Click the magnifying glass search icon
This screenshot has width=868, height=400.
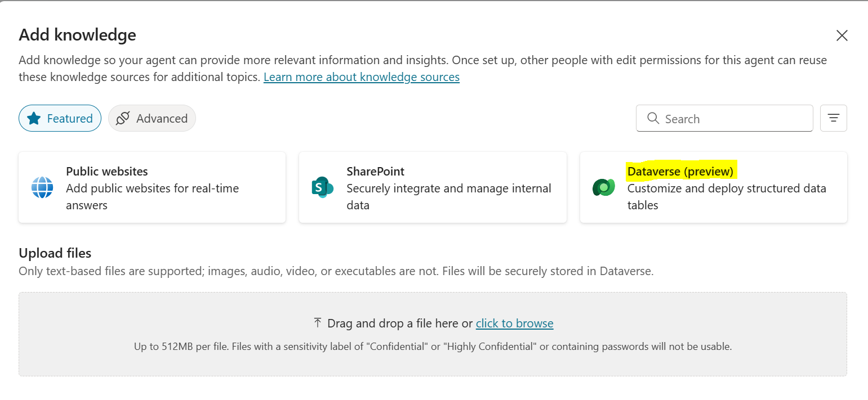point(653,118)
